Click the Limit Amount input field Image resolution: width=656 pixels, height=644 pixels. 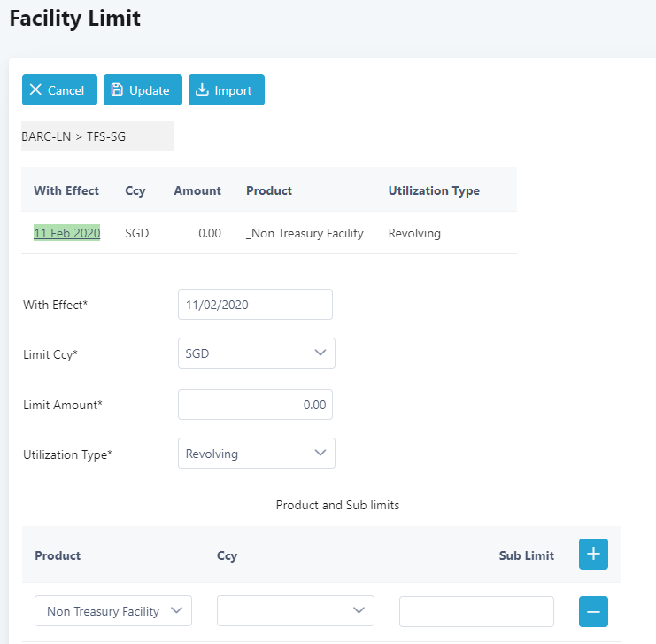click(255, 405)
